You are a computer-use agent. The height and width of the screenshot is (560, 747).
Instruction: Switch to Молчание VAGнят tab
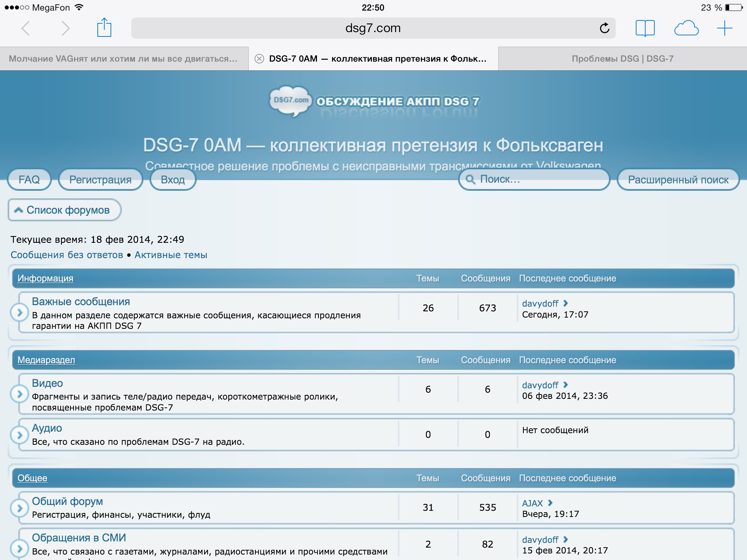coord(123,59)
